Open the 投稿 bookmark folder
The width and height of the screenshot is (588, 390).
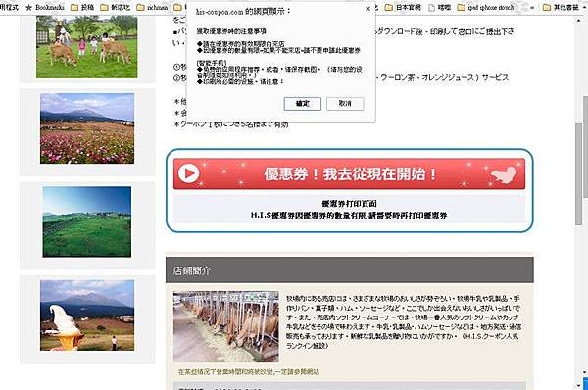(x=82, y=7)
